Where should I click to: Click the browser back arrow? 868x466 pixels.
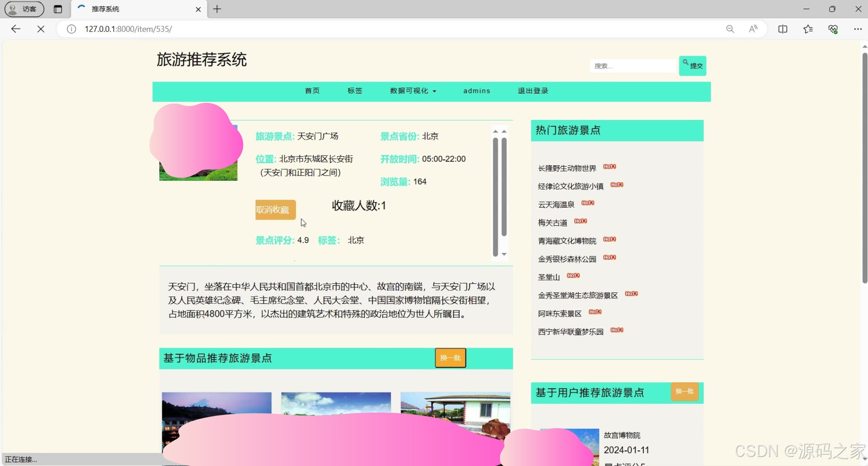click(16, 29)
